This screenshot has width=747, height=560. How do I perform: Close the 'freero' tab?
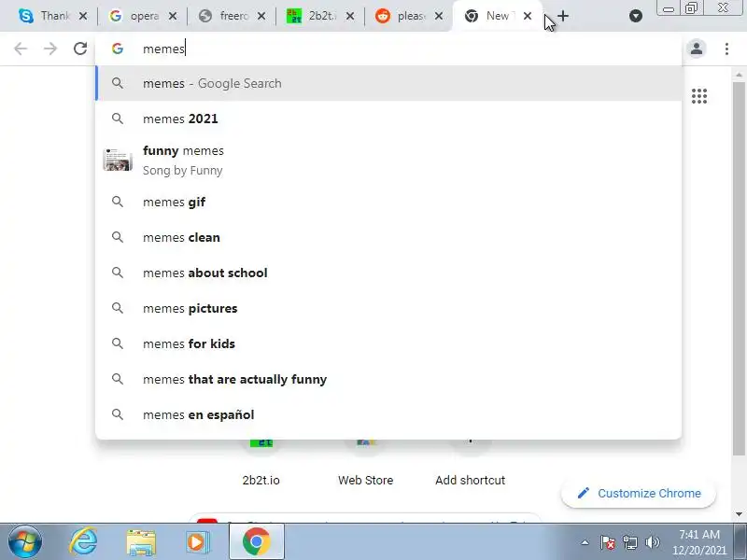[x=261, y=16]
